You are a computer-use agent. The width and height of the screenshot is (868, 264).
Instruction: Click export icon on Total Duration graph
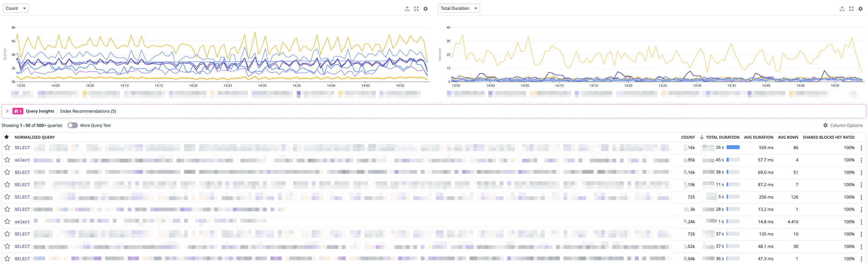click(x=842, y=9)
